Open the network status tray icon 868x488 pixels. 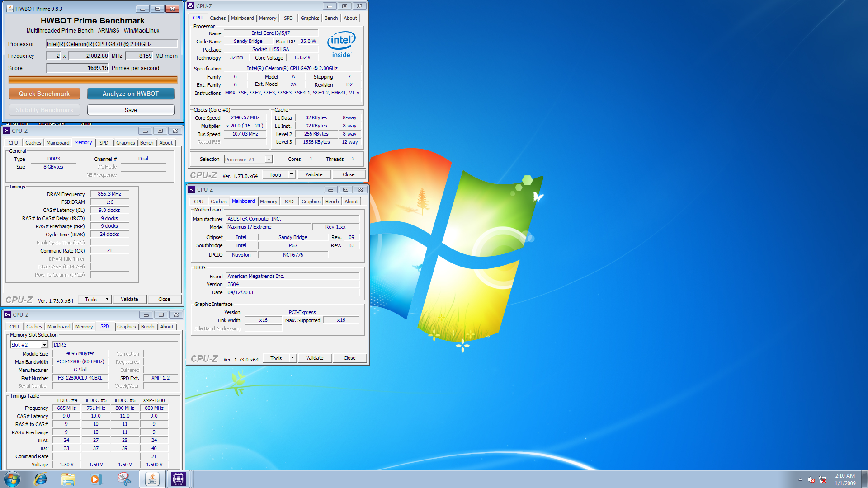pyautogui.click(x=823, y=479)
